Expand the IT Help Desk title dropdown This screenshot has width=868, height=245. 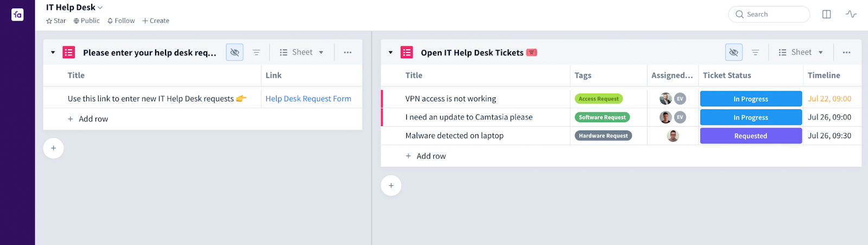point(100,8)
